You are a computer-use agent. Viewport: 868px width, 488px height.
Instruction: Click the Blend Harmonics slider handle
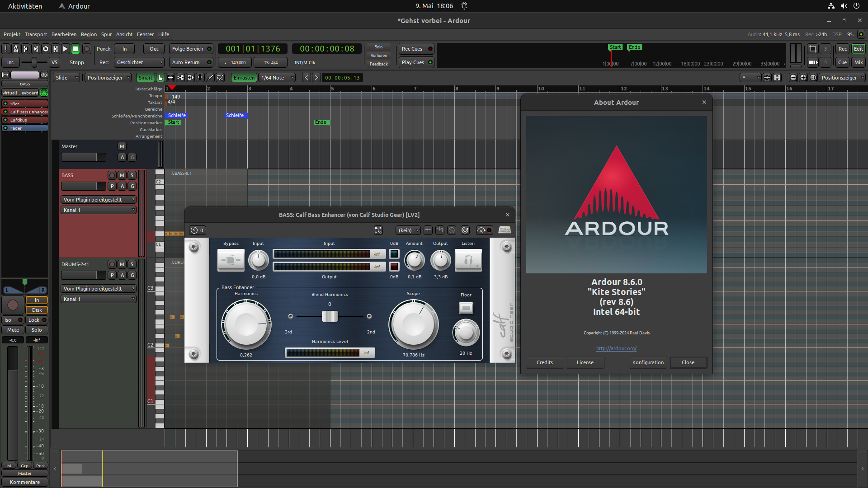[330, 316]
